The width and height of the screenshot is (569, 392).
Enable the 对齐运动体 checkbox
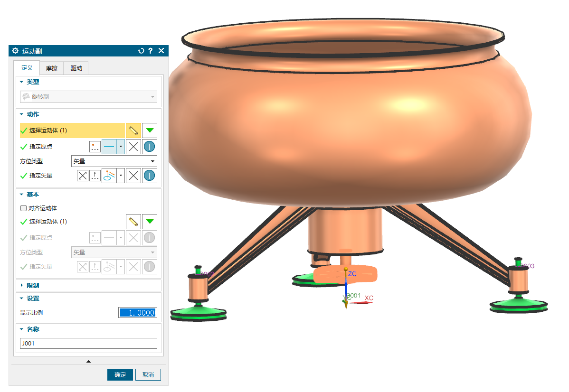[23, 208]
